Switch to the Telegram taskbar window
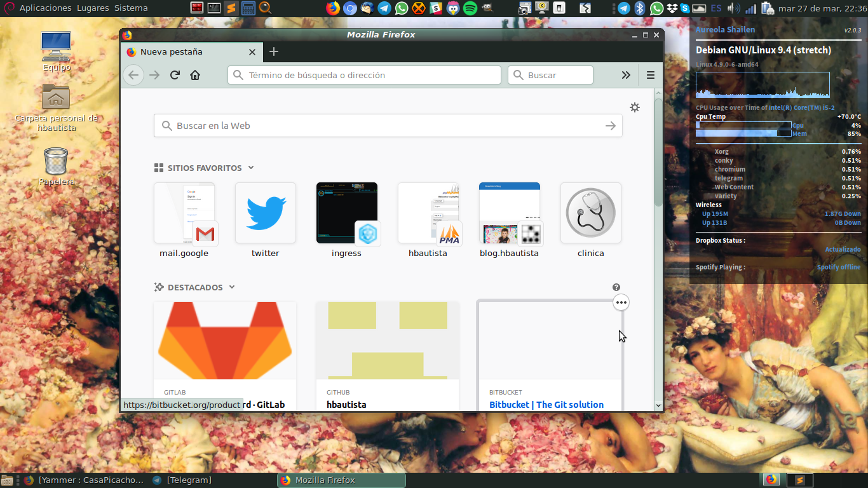This screenshot has width=868, height=488. [x=182, y=480]
